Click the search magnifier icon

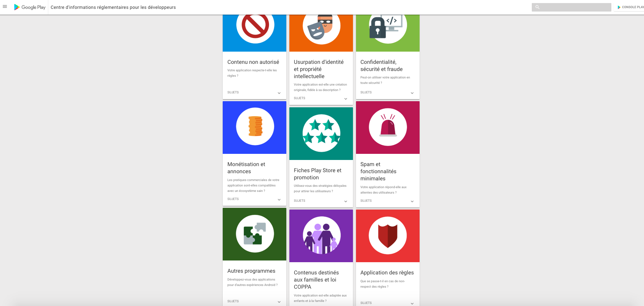coord(538,7)
